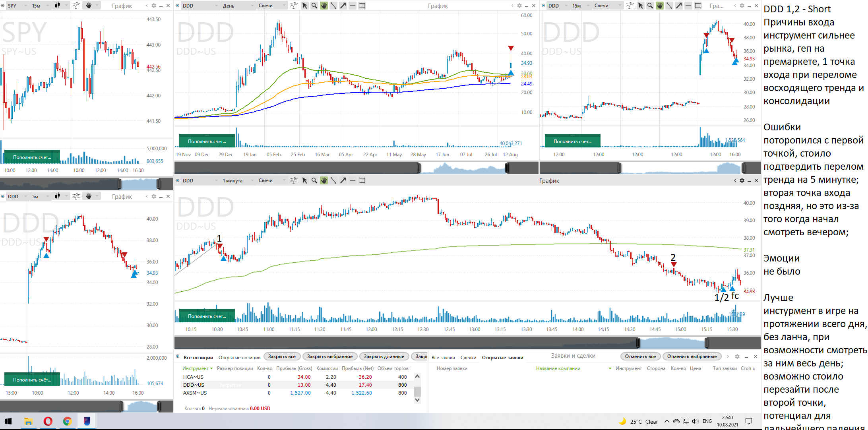Select hand pan tool in DDD daily chart
The width and height of the screenshot is (868, 430).
pyautogui.click(x=324, y=6)
